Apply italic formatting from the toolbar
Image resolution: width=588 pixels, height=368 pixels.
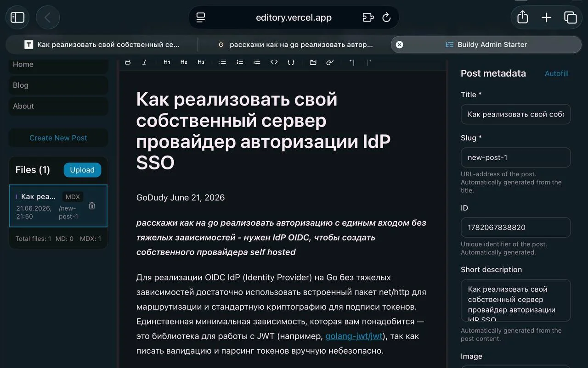click(144, 62)
